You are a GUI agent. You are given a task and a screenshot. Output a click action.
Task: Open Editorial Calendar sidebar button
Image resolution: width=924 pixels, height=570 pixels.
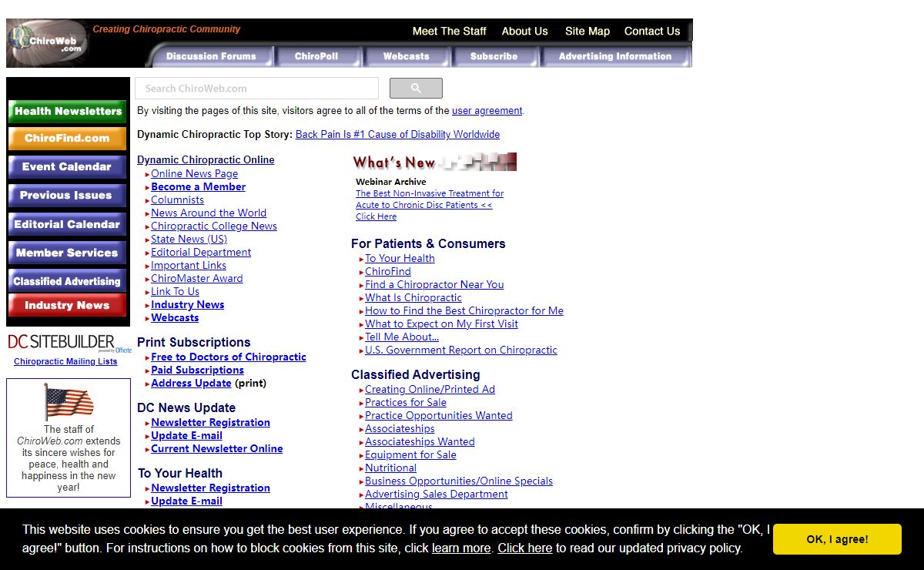[68, 225]
